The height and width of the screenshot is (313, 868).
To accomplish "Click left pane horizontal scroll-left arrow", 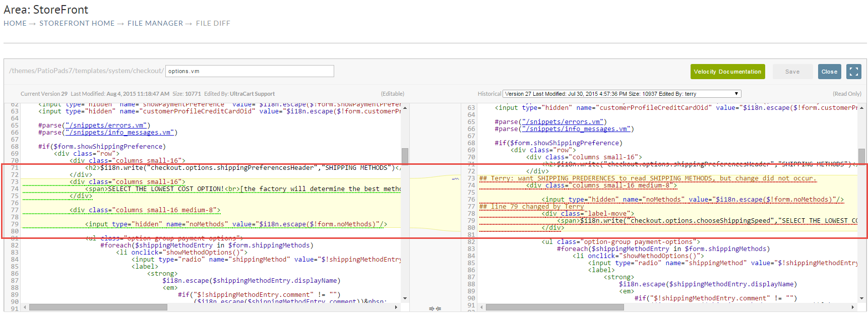I will (x=25, y=307).
